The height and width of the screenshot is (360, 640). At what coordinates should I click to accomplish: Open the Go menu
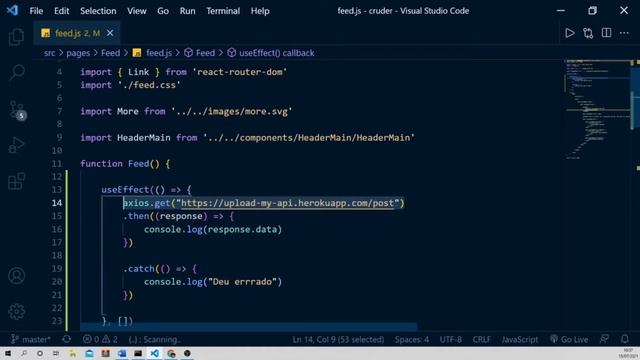pos(163,11)
